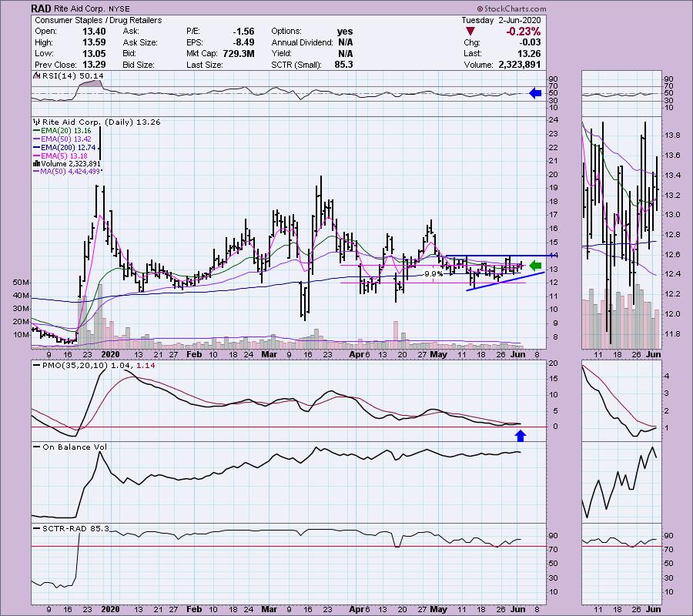Click the Options value 'yes'
Viewport: 693px width, 616px height.
pyautogui.click(x=345, y=32)
